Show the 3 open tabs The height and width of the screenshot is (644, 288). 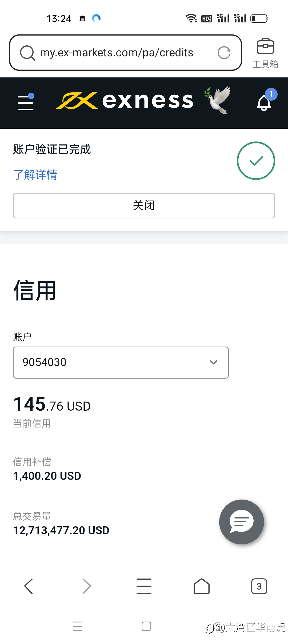259,586
